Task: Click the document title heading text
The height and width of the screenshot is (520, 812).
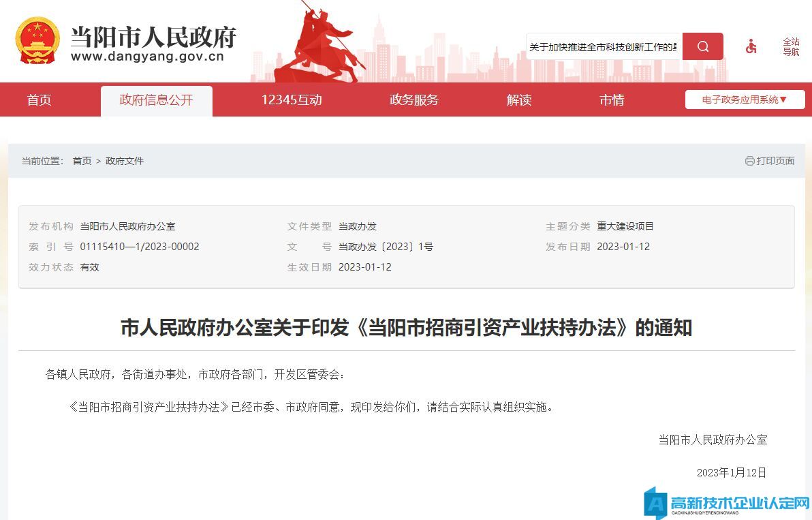Action: tap(406, 328)
